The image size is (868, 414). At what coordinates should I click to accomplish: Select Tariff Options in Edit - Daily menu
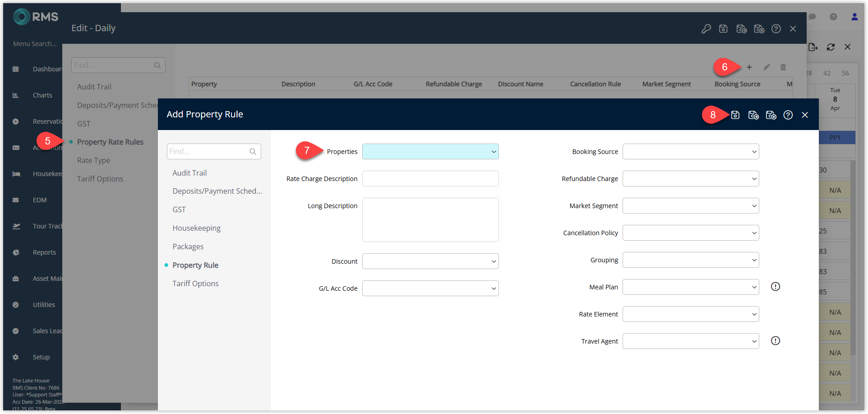click(100, 179)
